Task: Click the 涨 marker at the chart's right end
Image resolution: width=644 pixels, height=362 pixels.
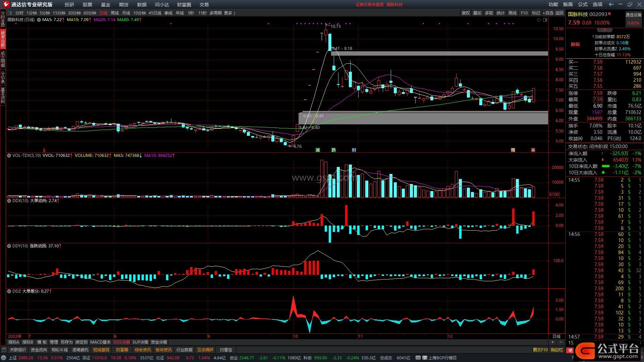Action: [533, 150]
